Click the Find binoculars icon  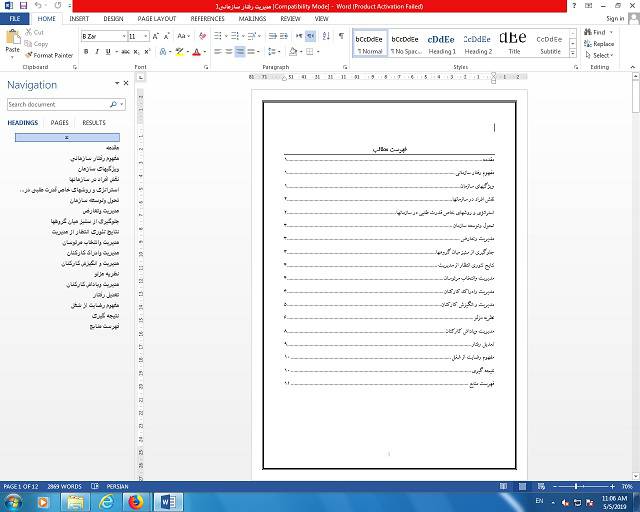[588, 32]
